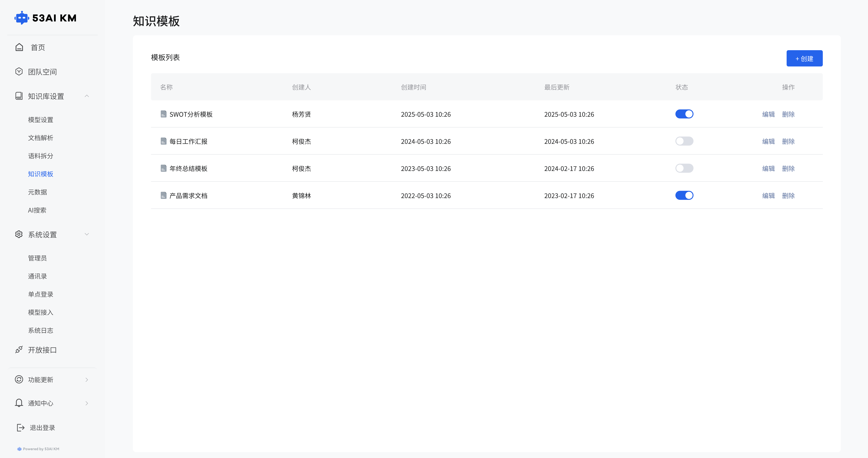Click 编辑 for 年终总结模板
This screenshot has height=458, width=868.
click(x=768, y=168)
